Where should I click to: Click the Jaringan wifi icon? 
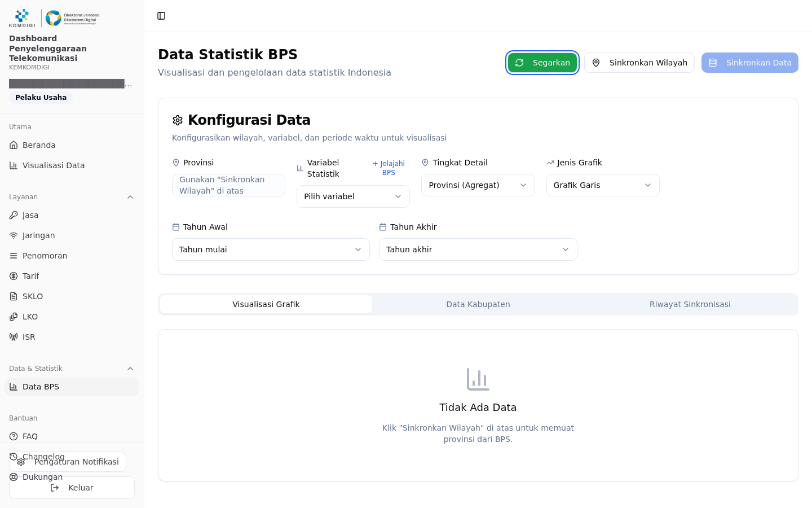point(14,235)
